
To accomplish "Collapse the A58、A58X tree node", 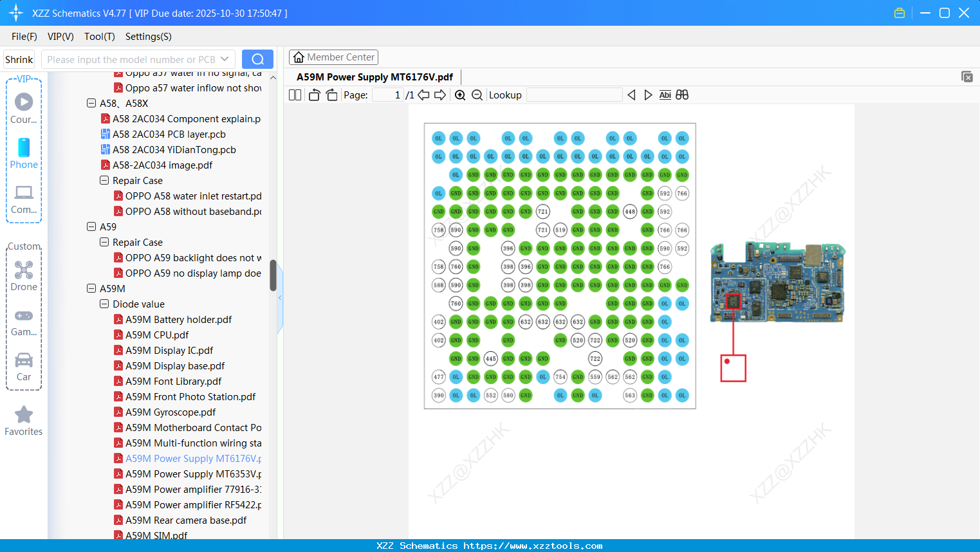I will pos(91,103).
